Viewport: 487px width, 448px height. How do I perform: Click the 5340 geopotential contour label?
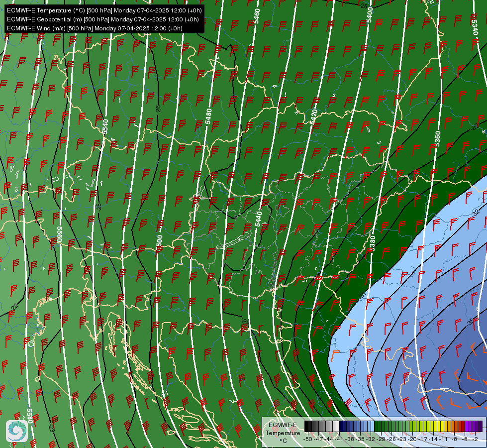(475, 27)
